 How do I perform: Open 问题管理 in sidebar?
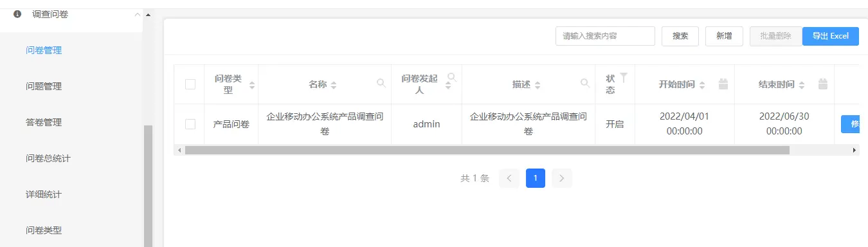[x=44, y=86]
